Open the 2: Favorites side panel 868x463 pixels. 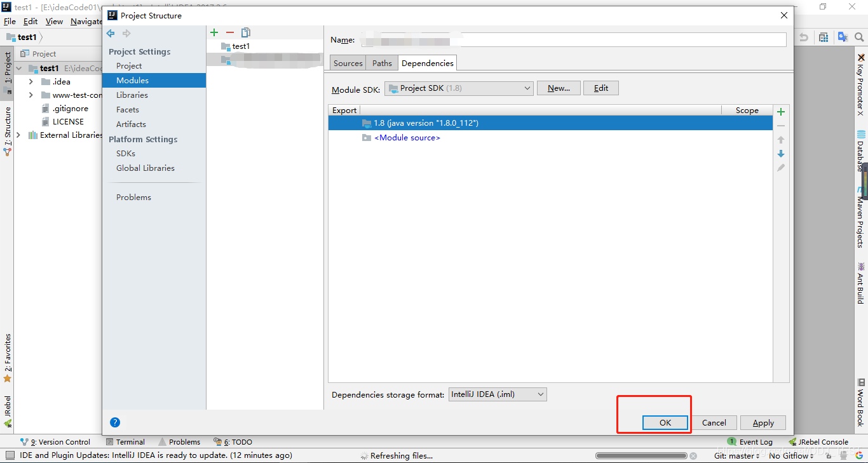coord(8,358)
